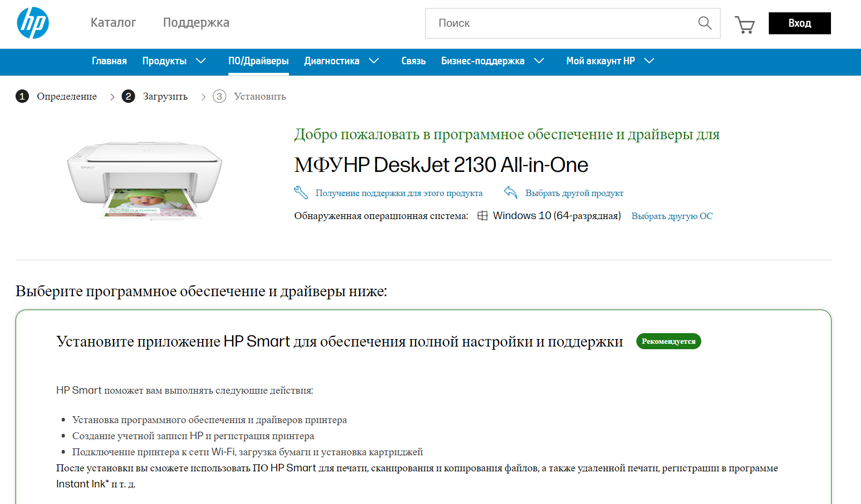861x504 pixels.
Task: Expand the Диагностика dropdown chevron
Action: pyautogui.click(x=374, y=61)
